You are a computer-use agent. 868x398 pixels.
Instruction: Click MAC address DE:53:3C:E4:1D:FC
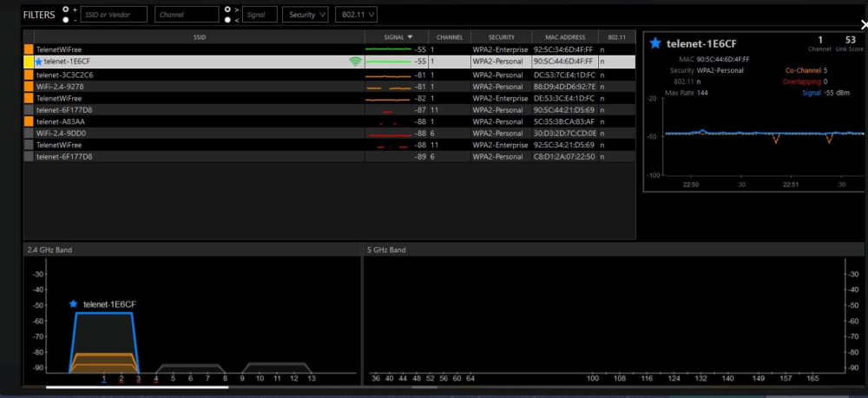click(564, 98)
